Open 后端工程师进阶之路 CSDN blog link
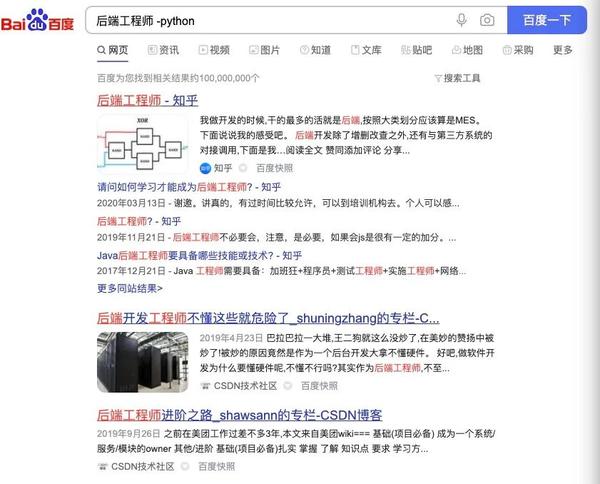Image resolution: width=600 pixels, height=484 pixels. click(x=240, y=415)
